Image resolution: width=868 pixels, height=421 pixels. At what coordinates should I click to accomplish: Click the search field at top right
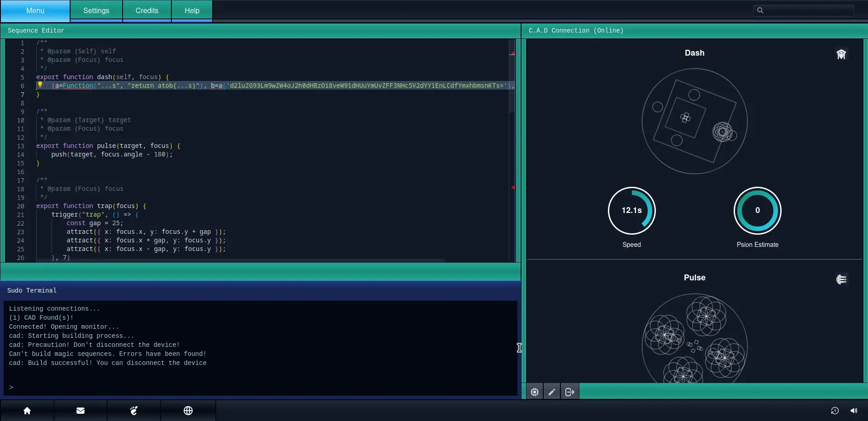point(808,10)
